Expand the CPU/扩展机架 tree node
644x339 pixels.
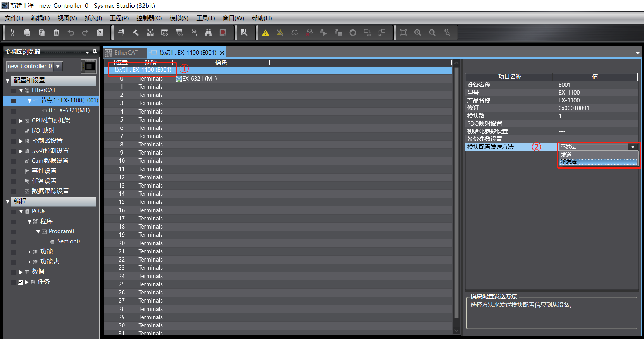[x=21, y=121]
